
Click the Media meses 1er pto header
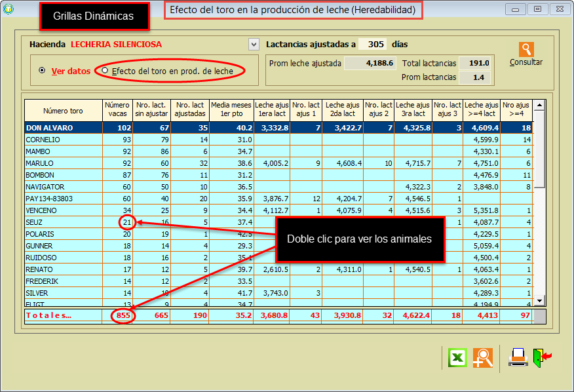tap(231, 110)
